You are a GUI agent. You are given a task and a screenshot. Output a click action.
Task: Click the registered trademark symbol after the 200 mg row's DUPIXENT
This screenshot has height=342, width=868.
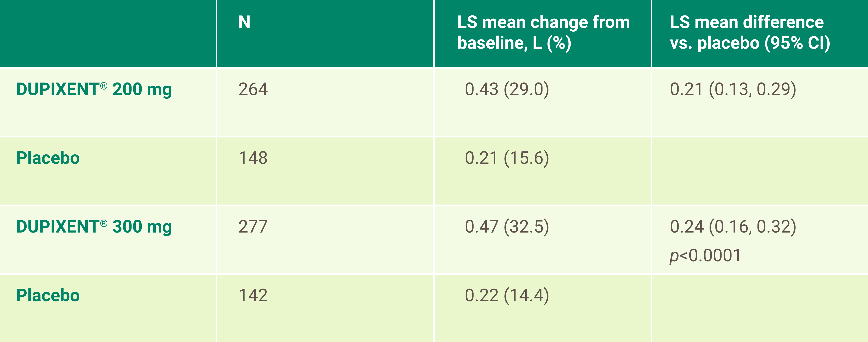[x=104, y=86]
